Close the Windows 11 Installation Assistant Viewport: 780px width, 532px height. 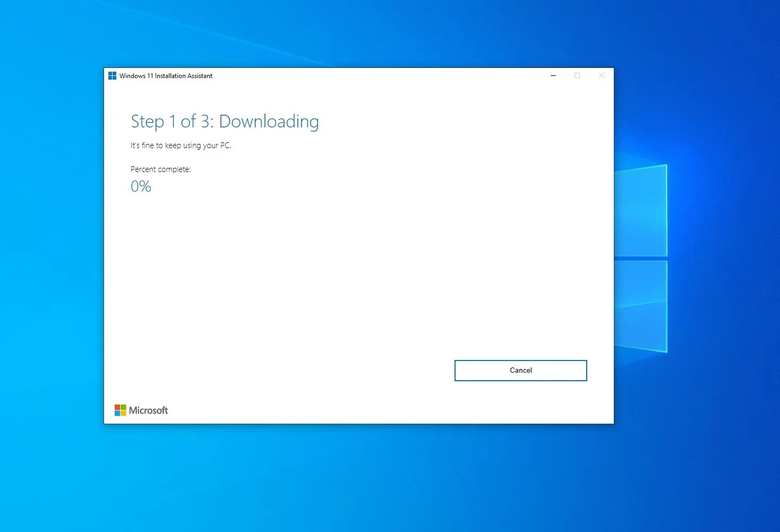pos(601,76)
